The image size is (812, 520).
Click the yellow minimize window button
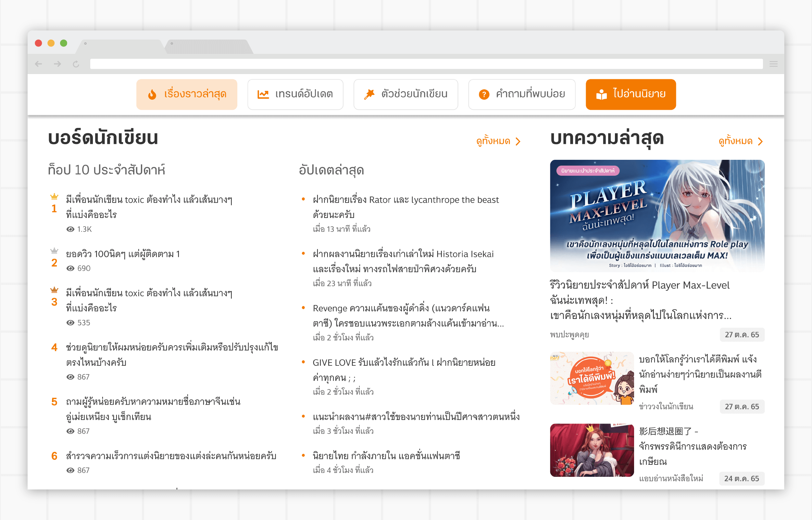tap(51, 43)
